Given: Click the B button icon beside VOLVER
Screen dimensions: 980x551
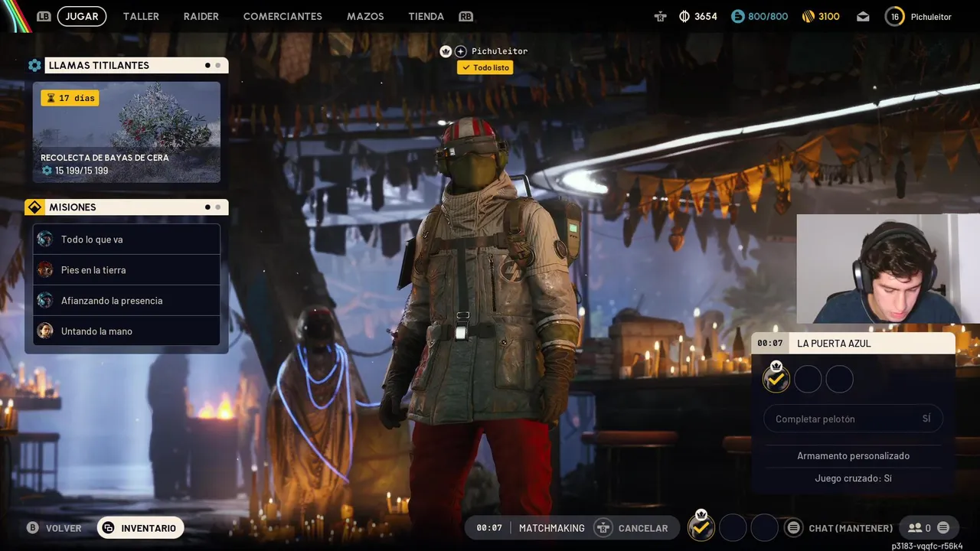Looking at the screenshot, I should point(33,528).
